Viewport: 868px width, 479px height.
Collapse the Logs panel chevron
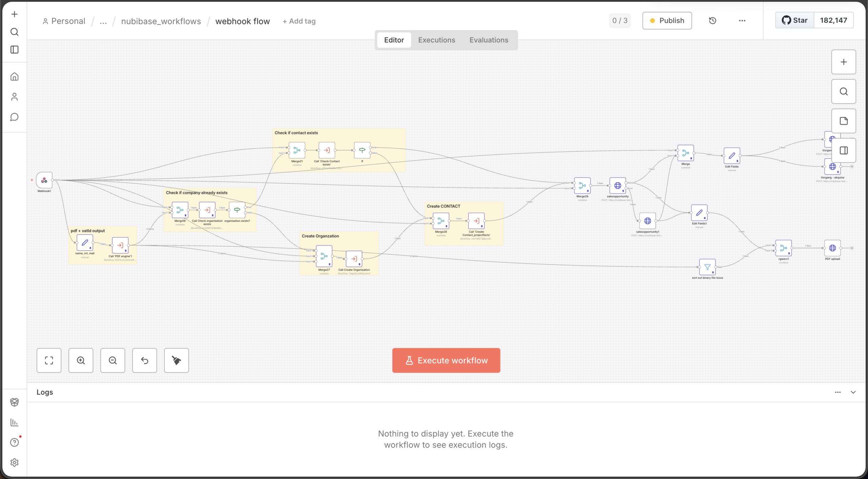pyautogui.click(x=853, y=392)
